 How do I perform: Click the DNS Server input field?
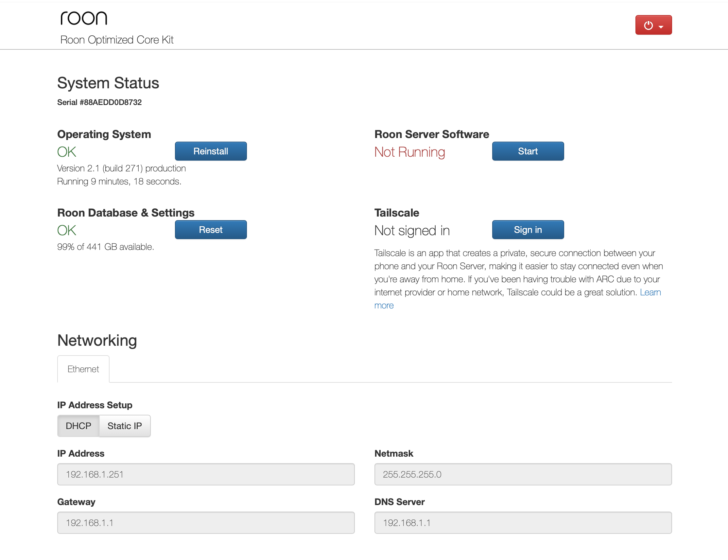point(523,523)
